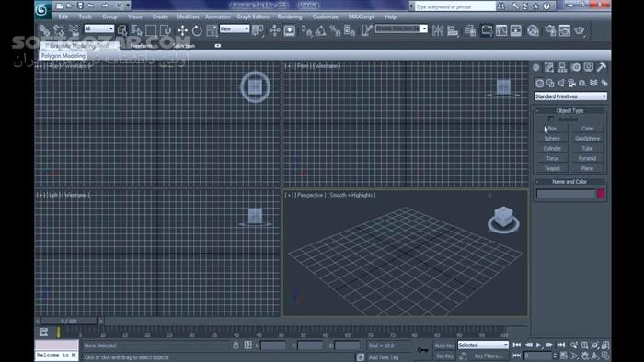
Task: Expand the key filter Selected dropdown
Action: [483, 345]
